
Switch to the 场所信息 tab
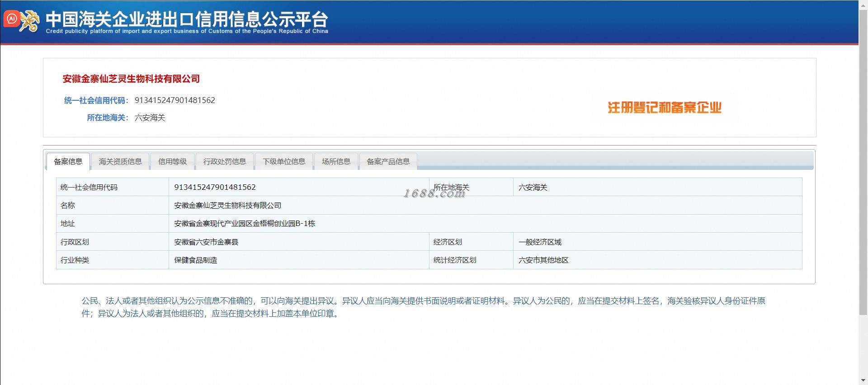336,161
